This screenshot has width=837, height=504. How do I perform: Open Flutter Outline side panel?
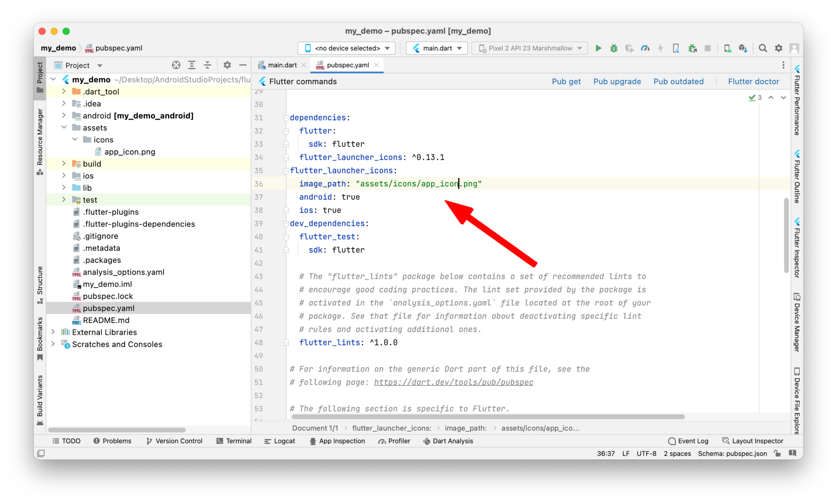coord(797,177)
